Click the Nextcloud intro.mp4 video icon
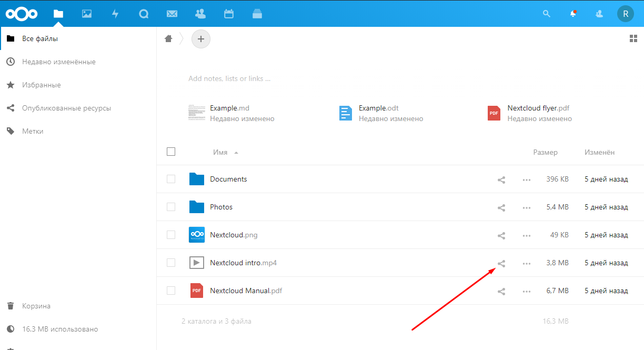Screen dimensions: 644x350 point(197,263)
